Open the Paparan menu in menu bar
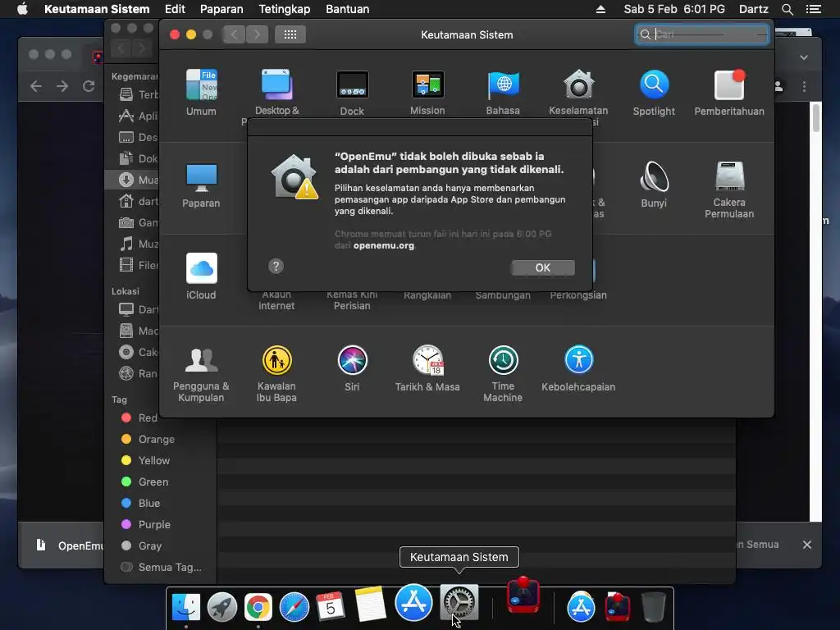Viewport: 840px width, 630px height. click(x=221, y=9)
